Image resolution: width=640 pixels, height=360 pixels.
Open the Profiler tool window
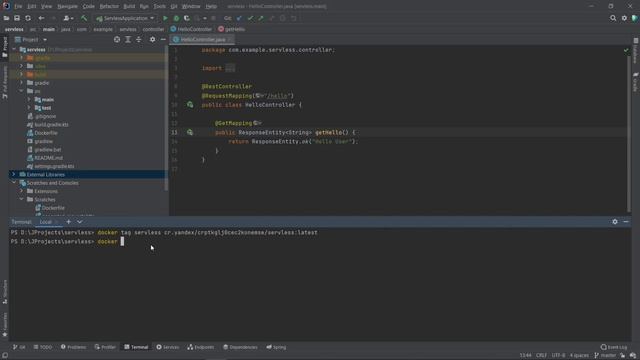(105, 347)
